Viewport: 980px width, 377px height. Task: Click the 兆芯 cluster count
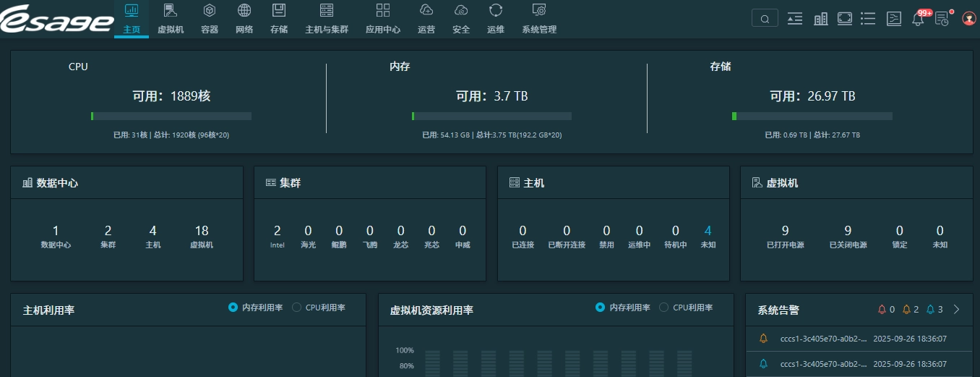431,231
